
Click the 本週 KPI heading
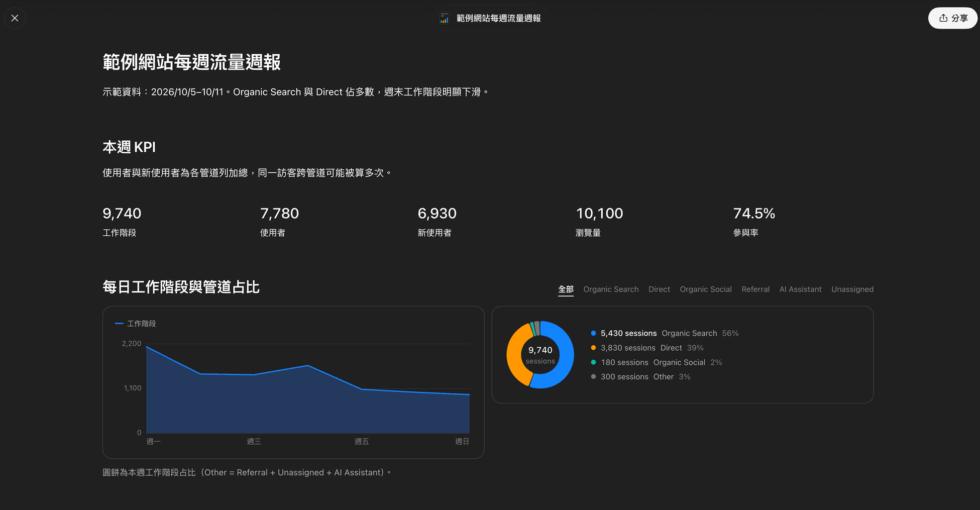129,147
